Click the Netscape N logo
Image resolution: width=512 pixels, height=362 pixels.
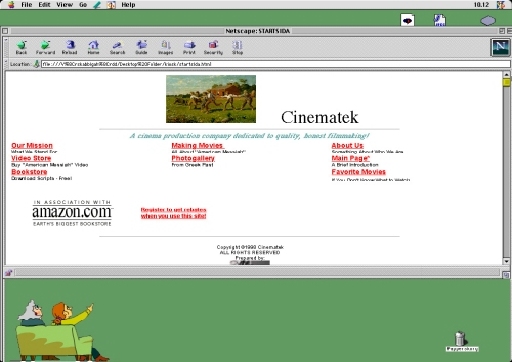click(500, 47)
